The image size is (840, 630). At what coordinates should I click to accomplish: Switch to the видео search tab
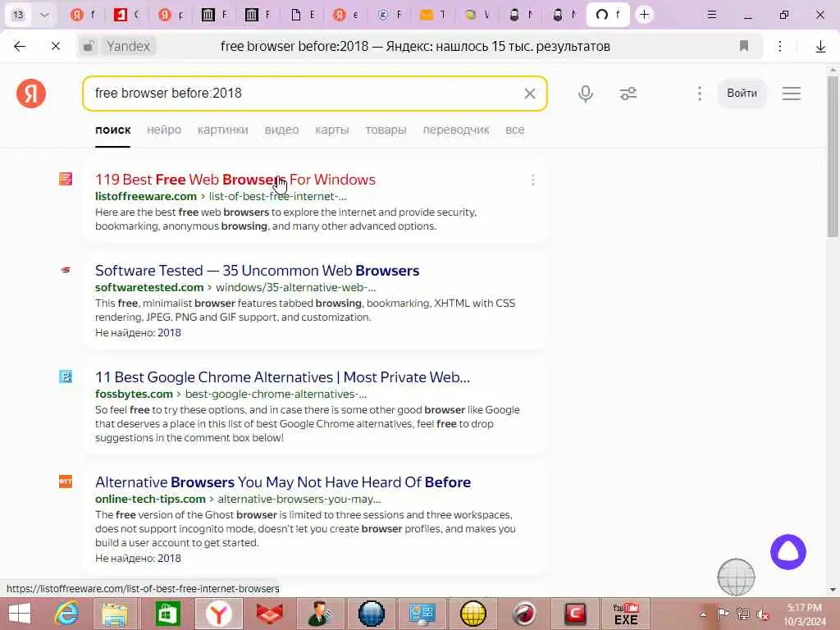[x=282, y=130]
